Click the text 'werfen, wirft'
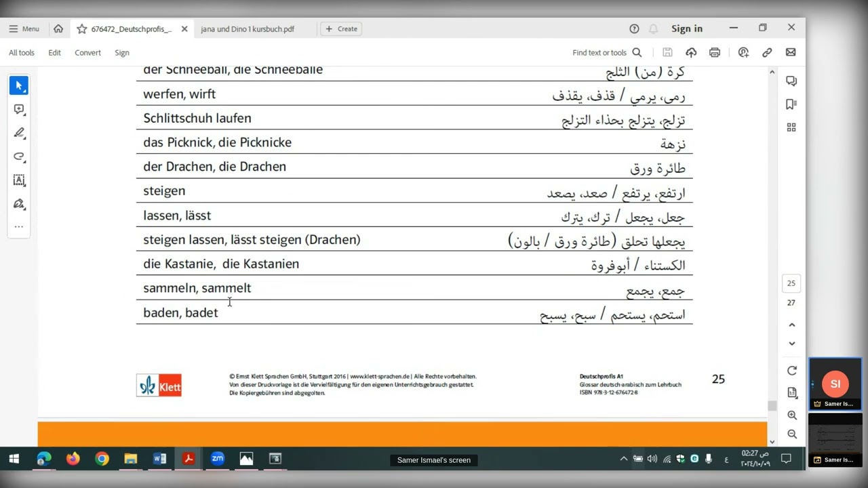 click(x=179, y=94)
